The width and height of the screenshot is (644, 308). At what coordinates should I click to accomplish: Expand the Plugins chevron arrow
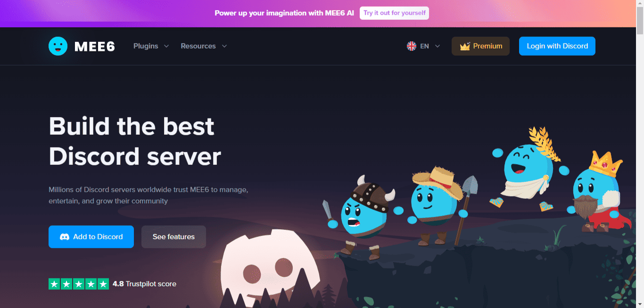[x=166, y=46]
